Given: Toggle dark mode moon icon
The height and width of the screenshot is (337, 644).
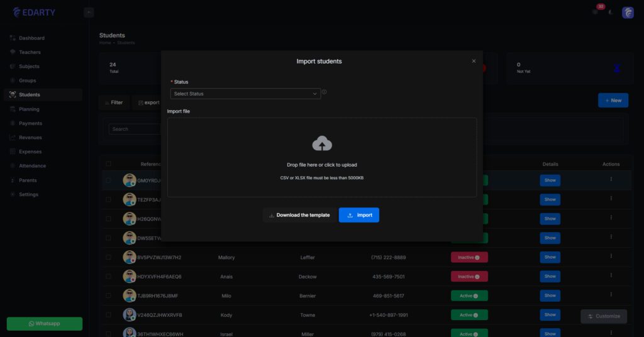Looking at the screenshot, I should [x=611, y=13].
